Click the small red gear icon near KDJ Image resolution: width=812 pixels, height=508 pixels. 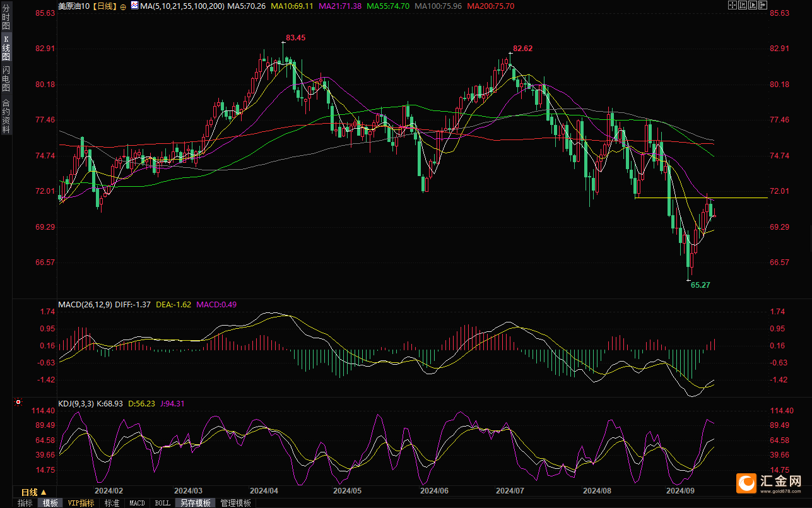(x=18, y=401)
